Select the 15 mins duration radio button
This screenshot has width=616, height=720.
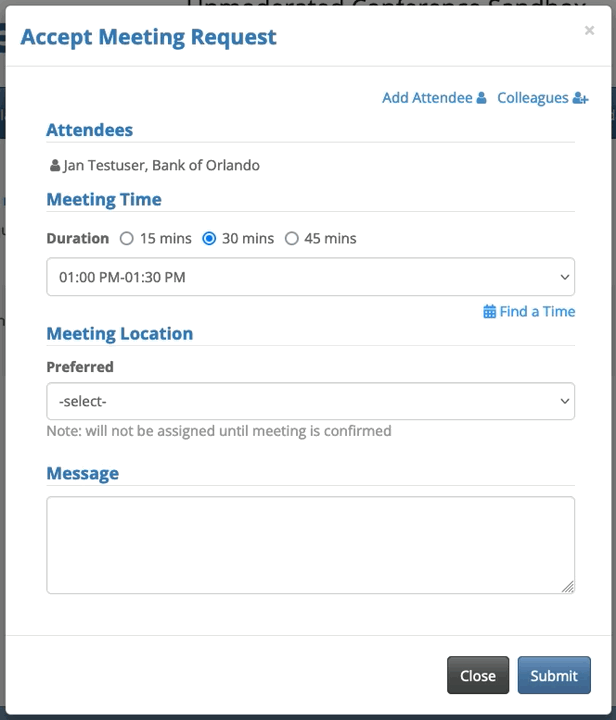coord(126,239)
